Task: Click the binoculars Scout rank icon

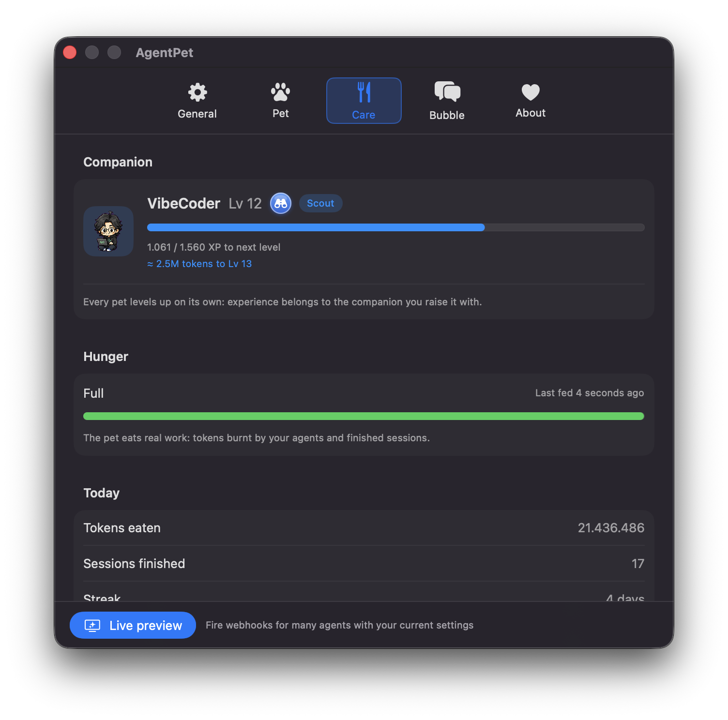Action: (x=281, y=203)
